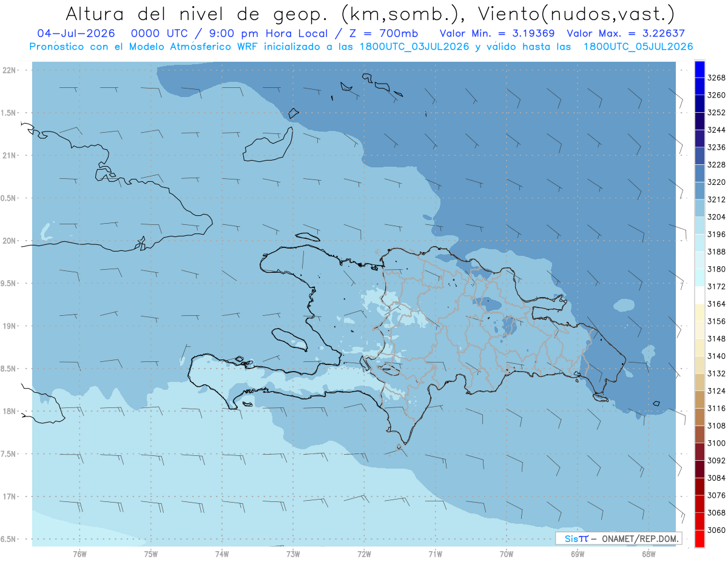
Task: Click the '21N' latitude label
Action: (x=10, y=156)
